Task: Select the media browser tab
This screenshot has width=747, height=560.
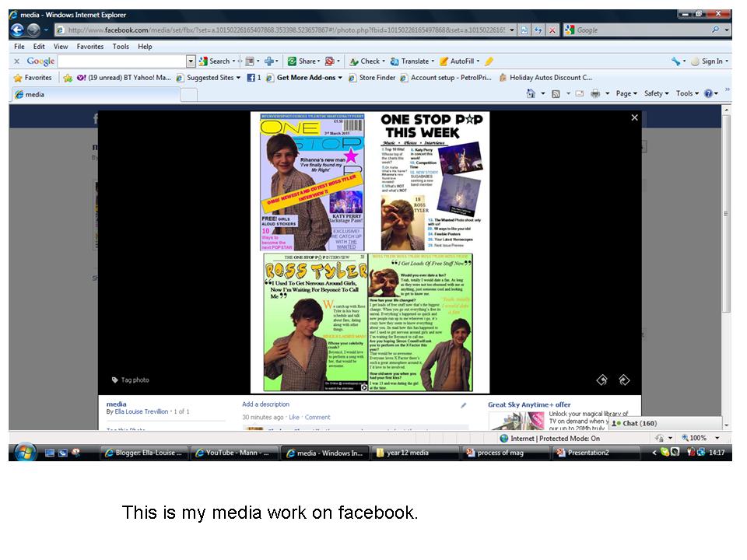Action: (x=95, y=94)
